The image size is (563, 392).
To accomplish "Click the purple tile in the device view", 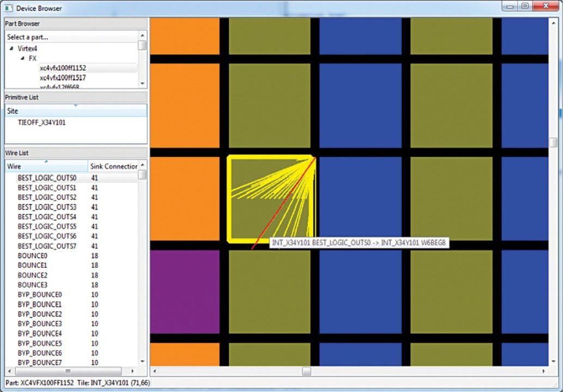I will click(x=184, y=291).
